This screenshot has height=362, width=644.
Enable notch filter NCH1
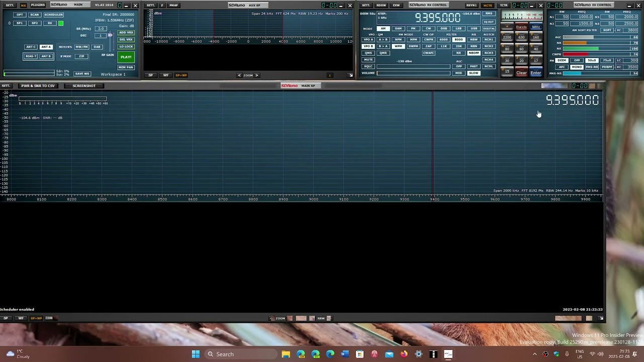pos(489,40)
